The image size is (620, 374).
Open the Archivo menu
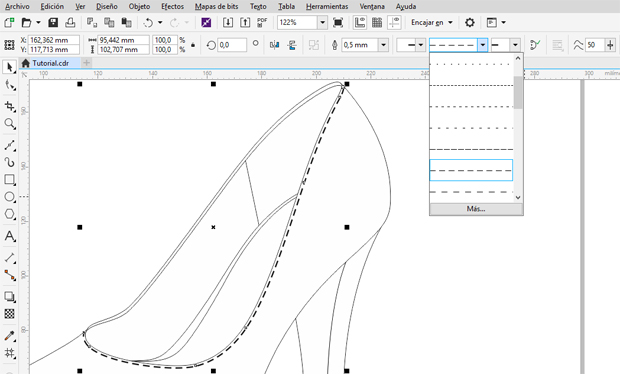(x=17, y=6)
